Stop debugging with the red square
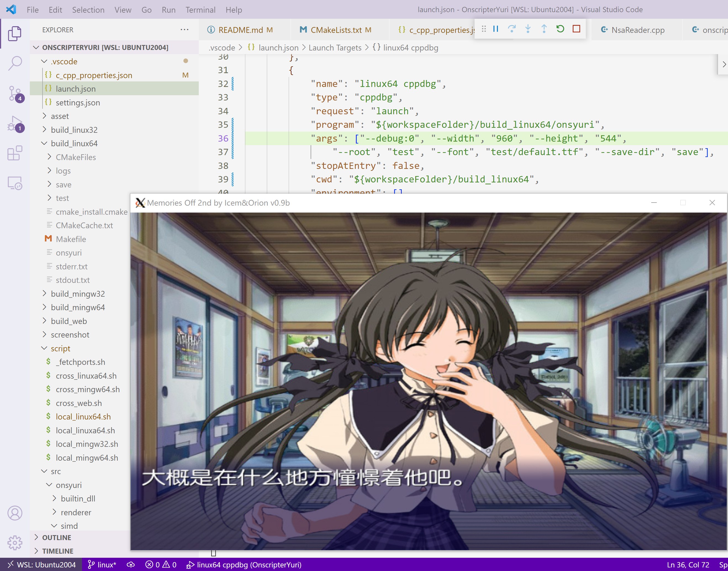The height and width of the screenshot is (571, 728). pyautogui.click(x=576, y=29)
